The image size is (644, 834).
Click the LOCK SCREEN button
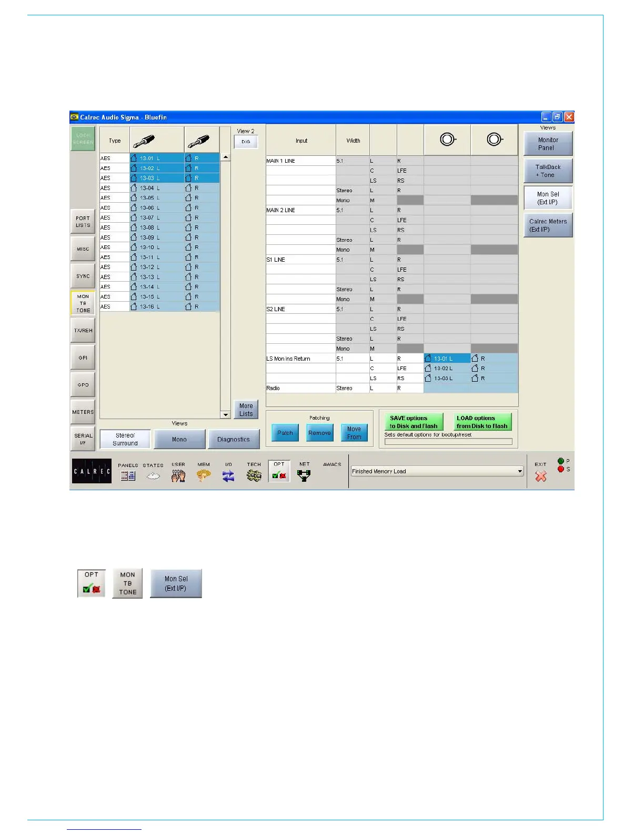click(x=83, y=139)
